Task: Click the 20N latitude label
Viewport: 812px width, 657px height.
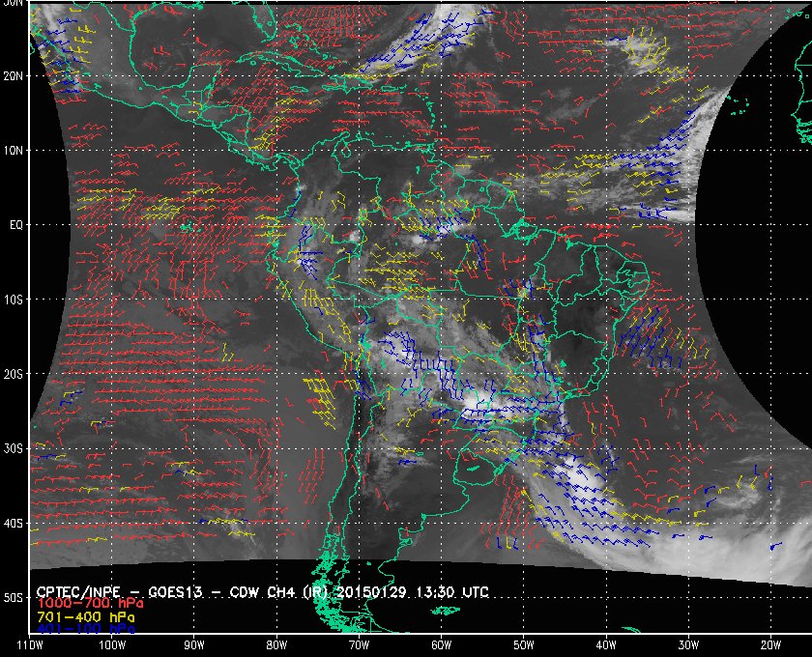Action: click(13, 75)
